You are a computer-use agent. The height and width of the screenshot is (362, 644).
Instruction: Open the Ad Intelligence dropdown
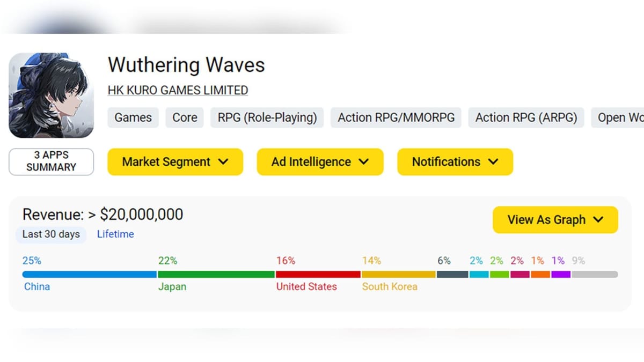[x=319, y=161]
